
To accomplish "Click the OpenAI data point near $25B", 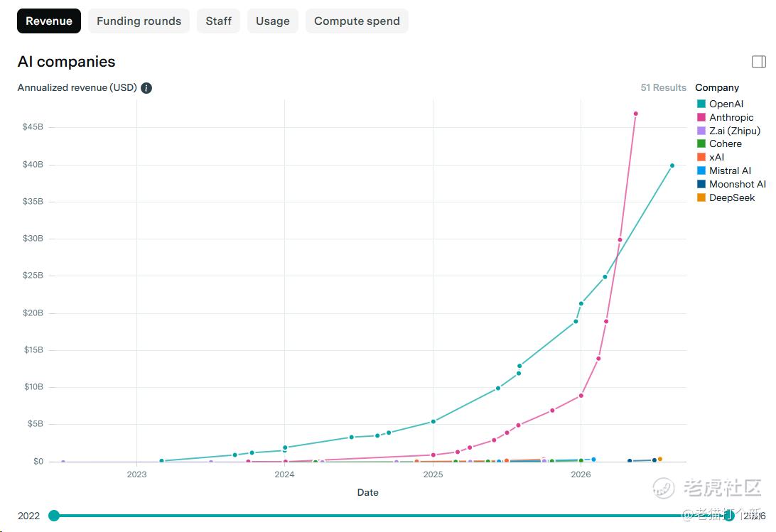I will 605,277.
